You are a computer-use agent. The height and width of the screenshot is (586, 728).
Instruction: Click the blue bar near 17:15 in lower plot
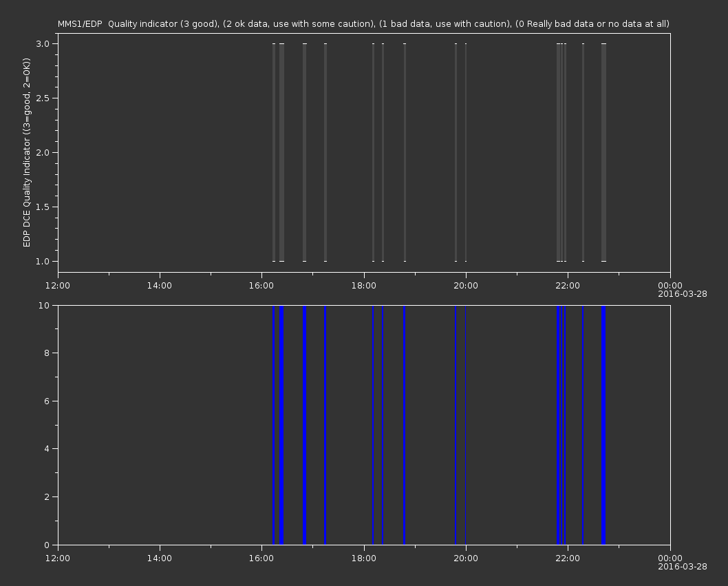325,425
